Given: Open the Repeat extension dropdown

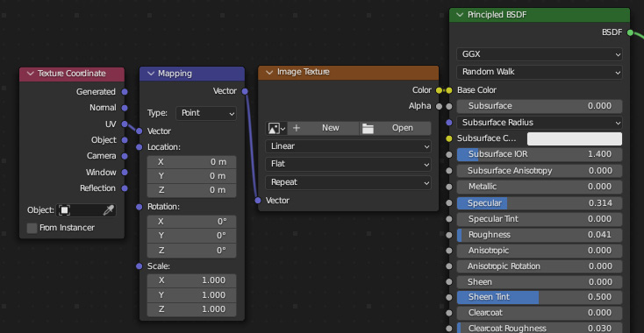Looking at the screenshot, I should (348, 182).
